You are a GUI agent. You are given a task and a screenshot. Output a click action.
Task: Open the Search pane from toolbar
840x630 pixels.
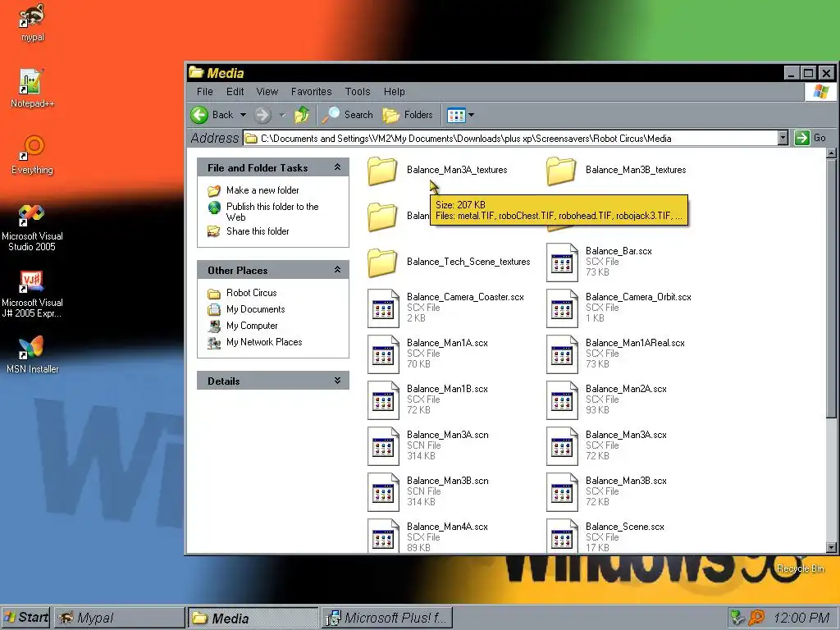(x=348, y=115)
